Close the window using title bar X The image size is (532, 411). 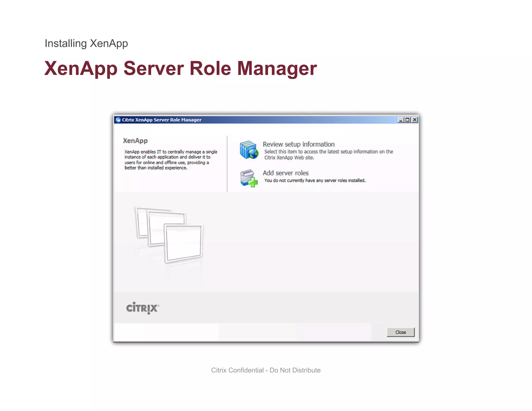pyautogui.click(x=415, y=120)
